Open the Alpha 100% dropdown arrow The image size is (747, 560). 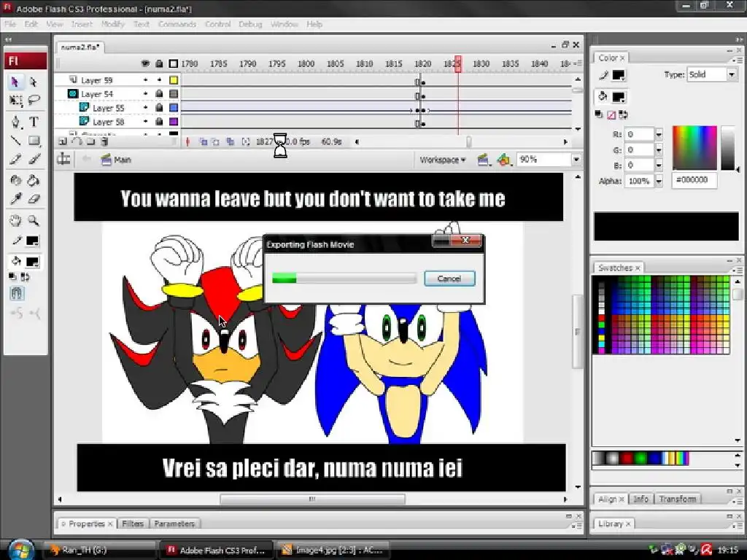[659, 181]
